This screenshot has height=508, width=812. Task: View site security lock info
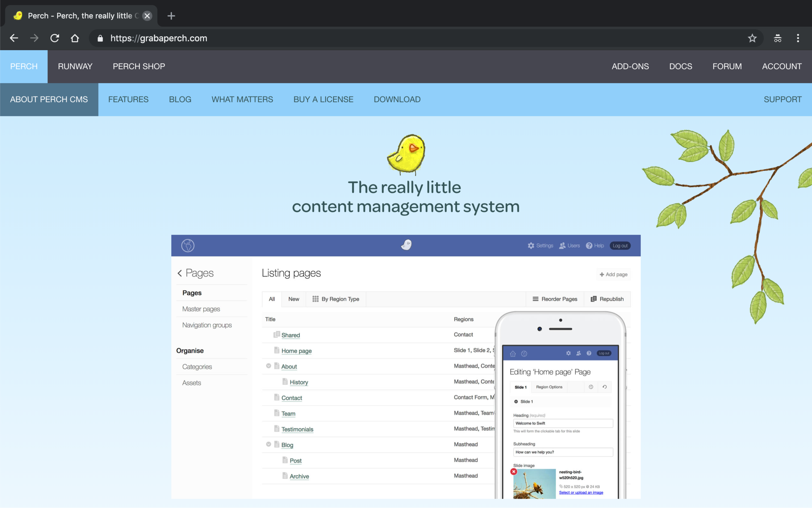coord(100,38)
